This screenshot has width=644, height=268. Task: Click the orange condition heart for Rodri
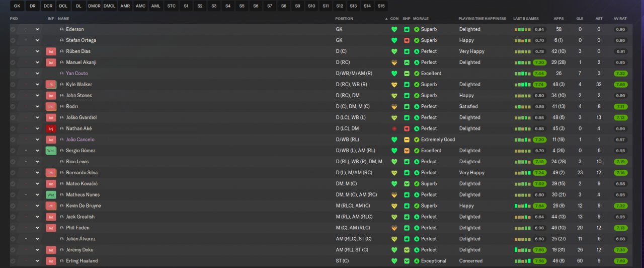(394, 107)
